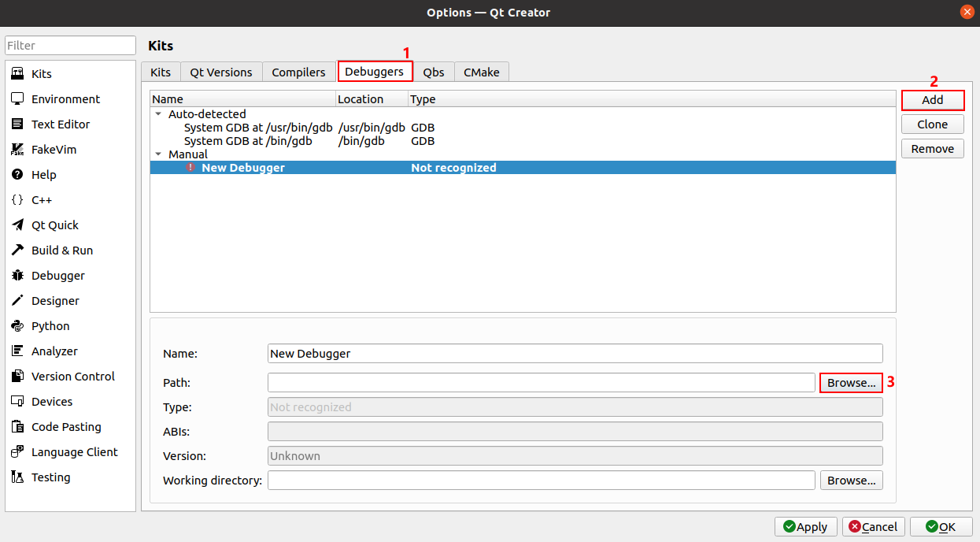Viewport: 980px width, 542px height.
Task: Close the Options window
Action: tap(967, 12)
